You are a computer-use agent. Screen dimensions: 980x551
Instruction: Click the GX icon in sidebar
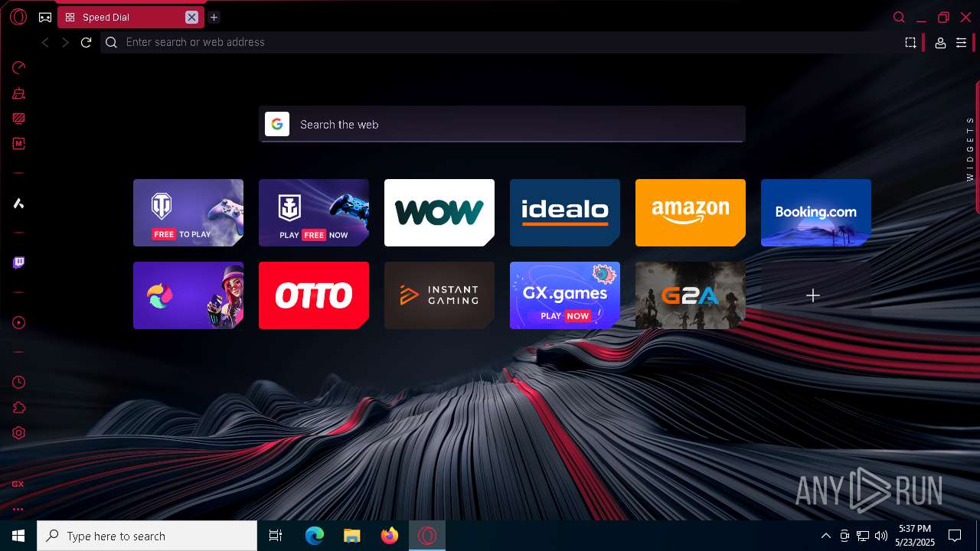[18, 484]
